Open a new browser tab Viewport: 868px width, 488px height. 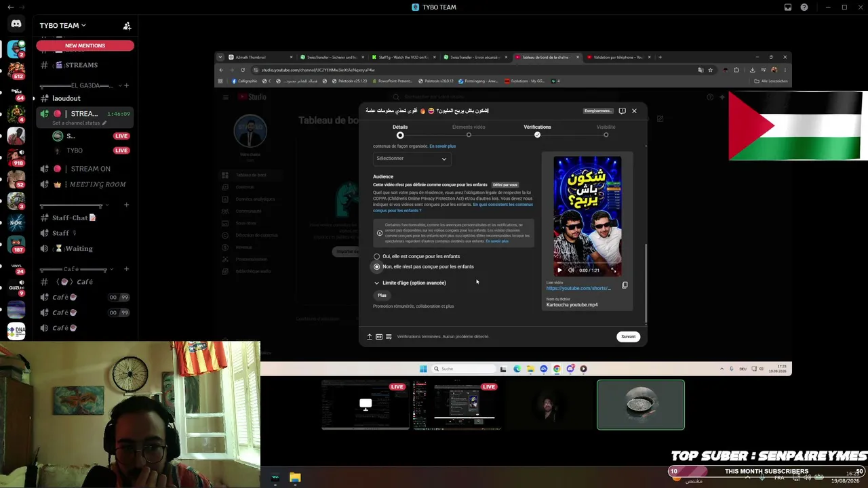tap(660, 58)
